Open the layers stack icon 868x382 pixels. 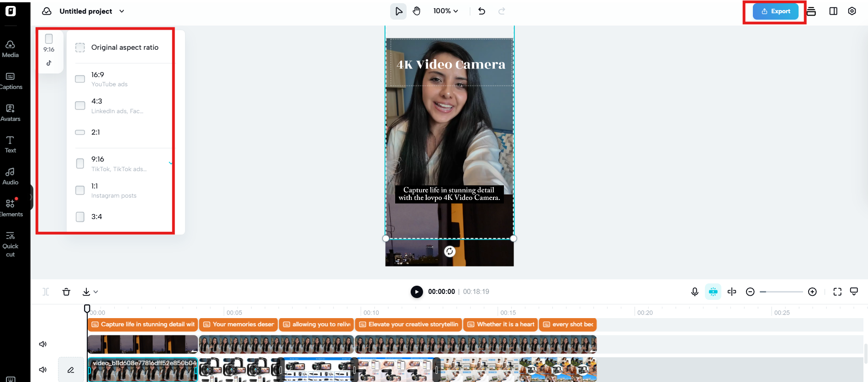coord(811,11)
